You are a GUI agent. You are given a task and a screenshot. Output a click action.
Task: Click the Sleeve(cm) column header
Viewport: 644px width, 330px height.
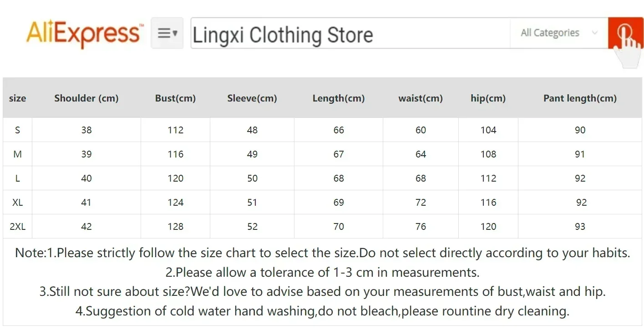pyautogui.click(x=252, y=98)
